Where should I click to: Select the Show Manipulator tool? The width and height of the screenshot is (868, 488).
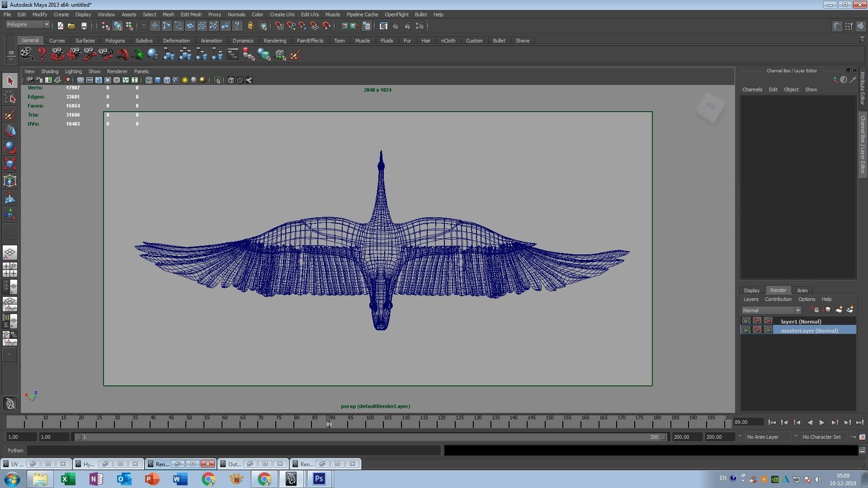(x=10, y=215)
